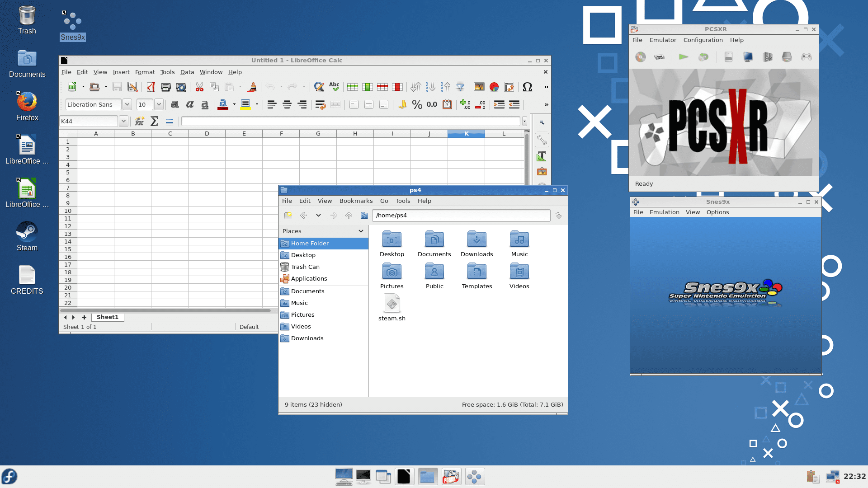Screen dimensions: 868x488
Task: Click the Sum icon in the formula bar
Action: pos(154,121)
